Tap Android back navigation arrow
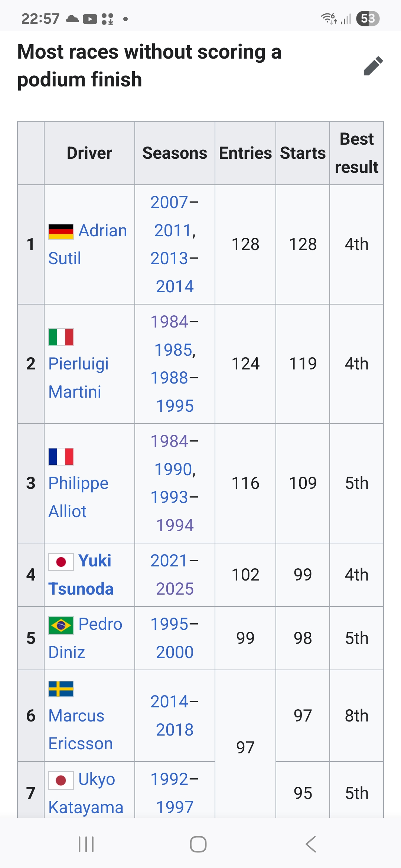 pyautogui.click(x=311, y=844)
